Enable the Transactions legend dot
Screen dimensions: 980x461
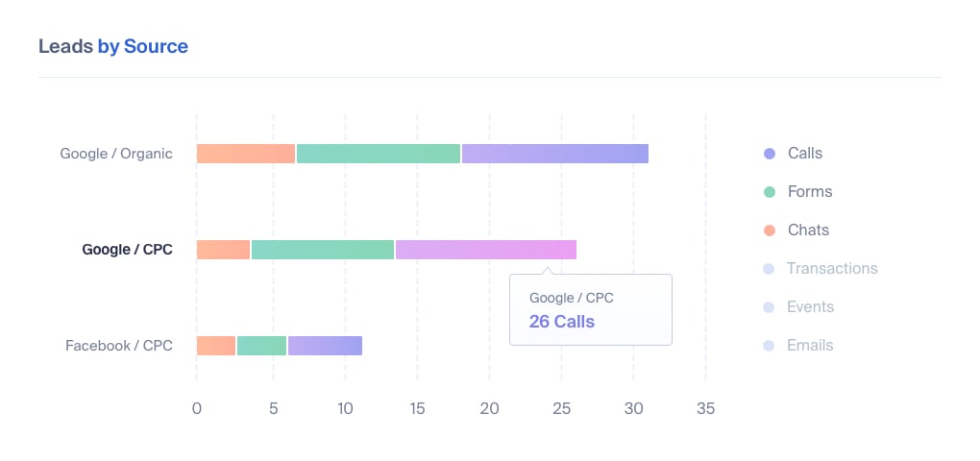click(x=770, y=269)
